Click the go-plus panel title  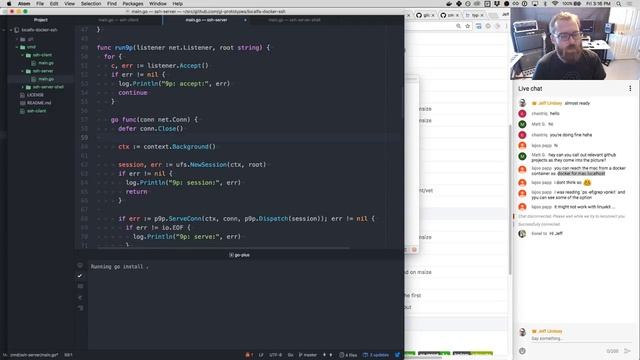(240, 255)
